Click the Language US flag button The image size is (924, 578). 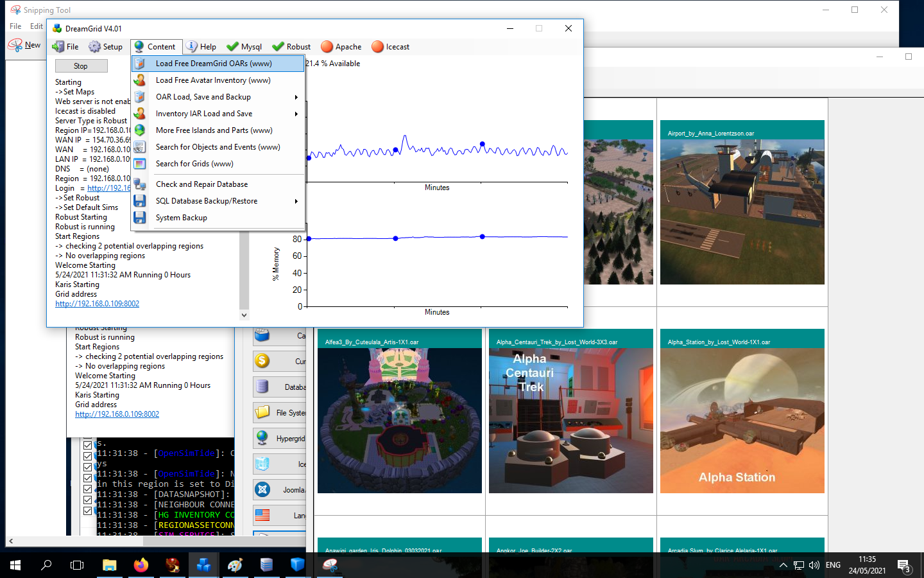(x=279, y=515)
